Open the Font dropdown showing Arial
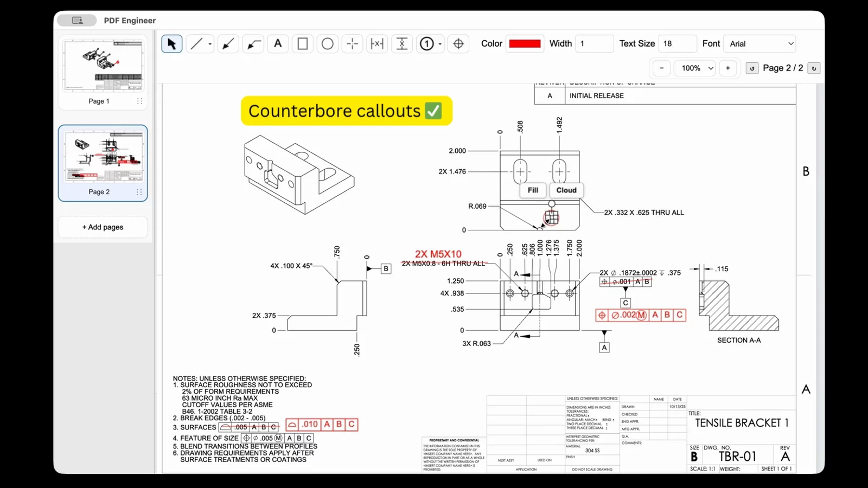 pyautogui.click(x=761, y=43)
